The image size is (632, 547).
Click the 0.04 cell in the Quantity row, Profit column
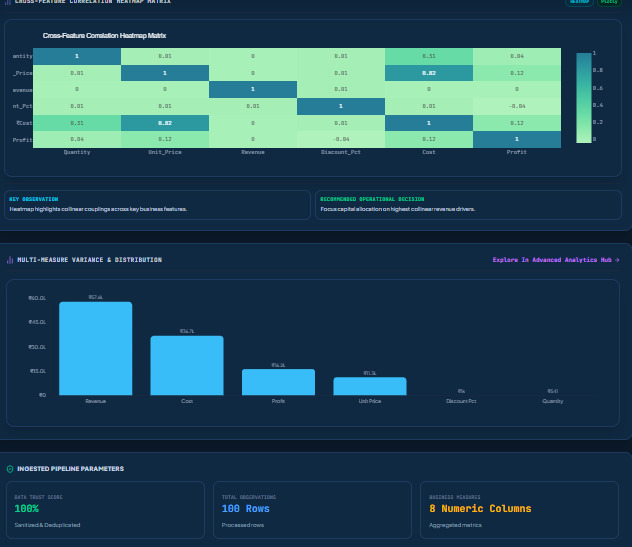click(x=517, y=56)
